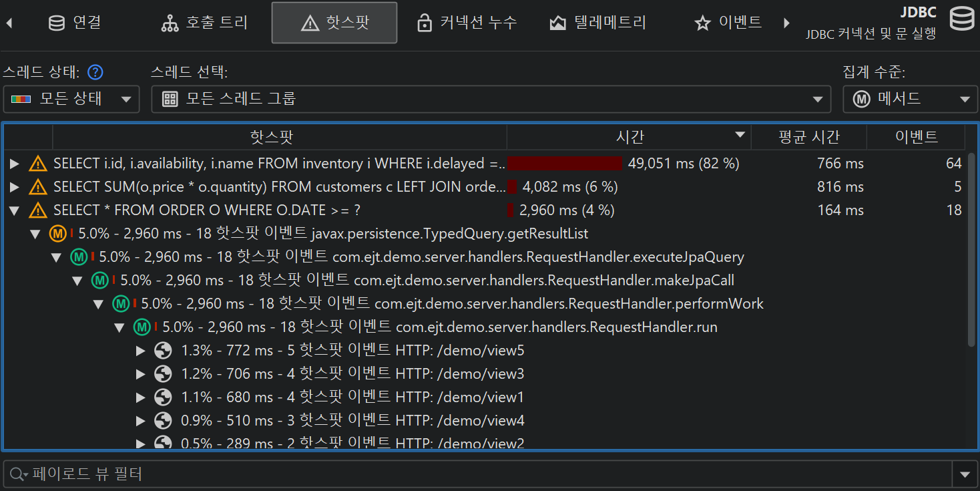The image size is (980, 491).
Task: Collapse the RequestHandler.run node
Action: pyautogui.click(x=120, y=327)
